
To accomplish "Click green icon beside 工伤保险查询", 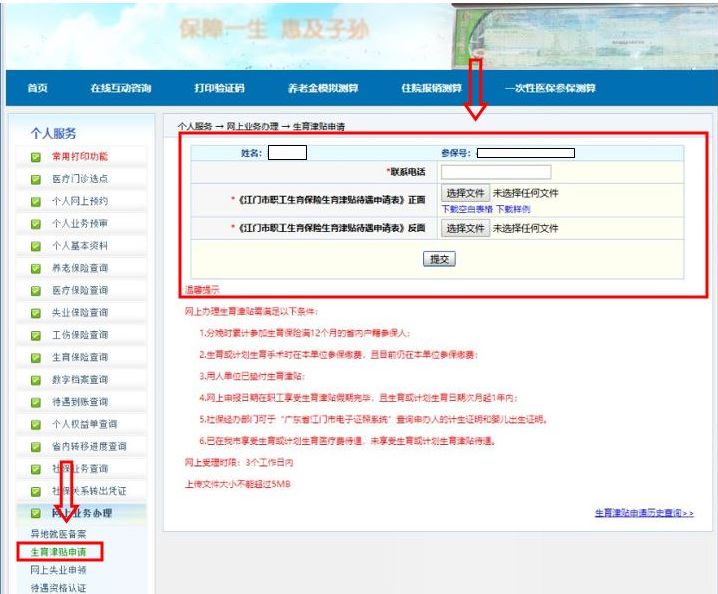I will tap(36, 336).
